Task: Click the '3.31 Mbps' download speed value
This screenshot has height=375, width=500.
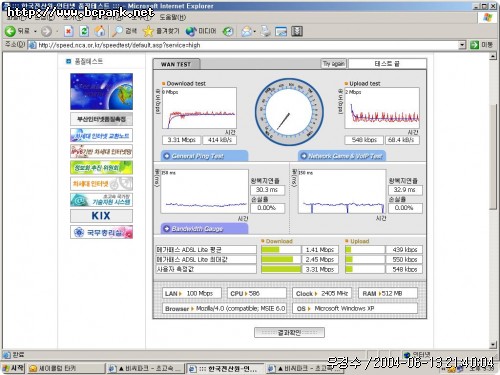Action: click(181, 140)
